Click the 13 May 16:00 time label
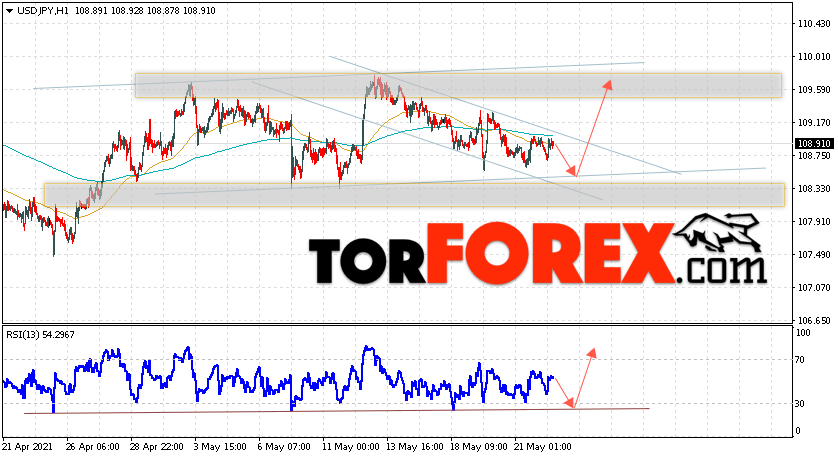Image resolution: width=838 pixels, height=458 pixels. click(415, 447)
